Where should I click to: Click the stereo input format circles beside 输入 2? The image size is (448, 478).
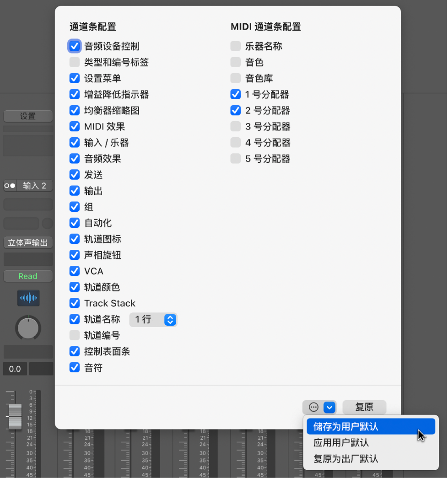[9, 185]
